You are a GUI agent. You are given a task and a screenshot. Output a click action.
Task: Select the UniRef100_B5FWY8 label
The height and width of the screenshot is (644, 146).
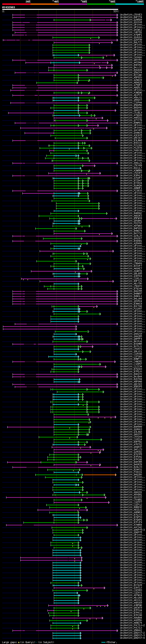click(x=131, y=218)
